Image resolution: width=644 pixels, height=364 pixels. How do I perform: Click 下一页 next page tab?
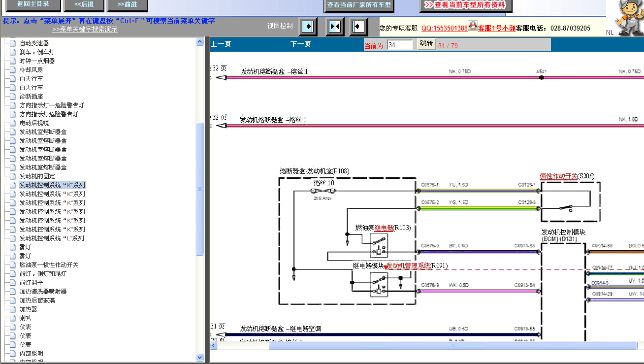click(300, 44)
